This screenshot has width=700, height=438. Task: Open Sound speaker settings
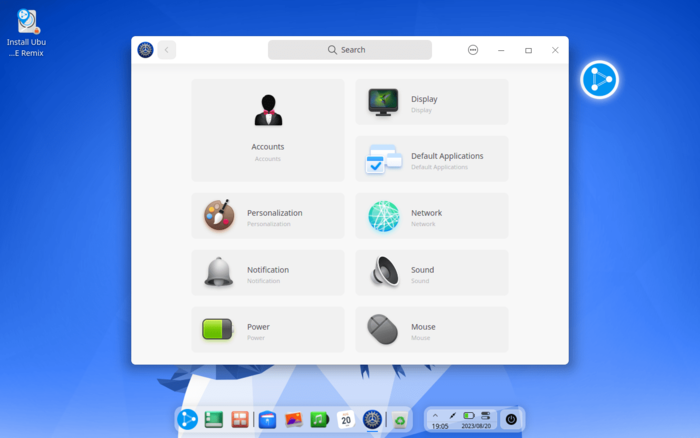tap(432, 272)
